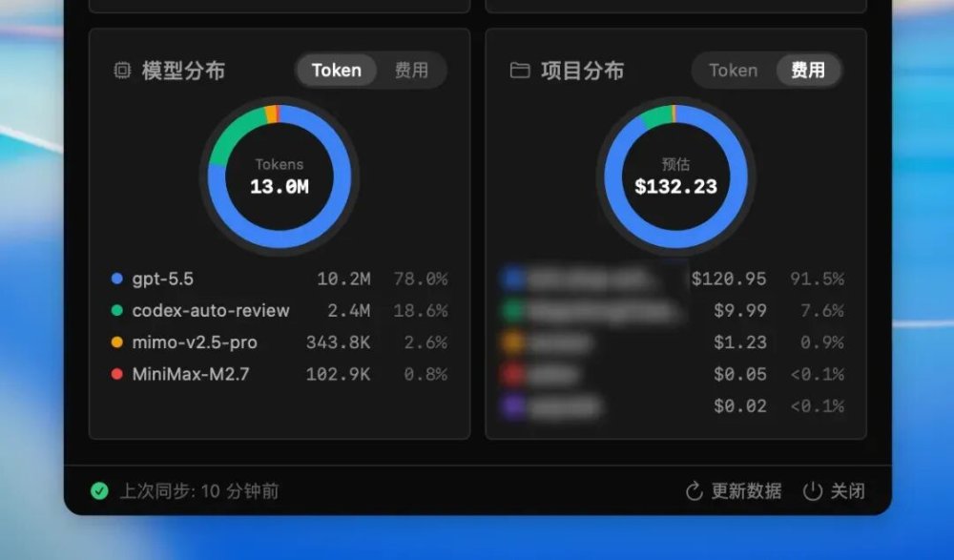
Task: Click the 关闭 button
Action: click(x=834, y=491)
